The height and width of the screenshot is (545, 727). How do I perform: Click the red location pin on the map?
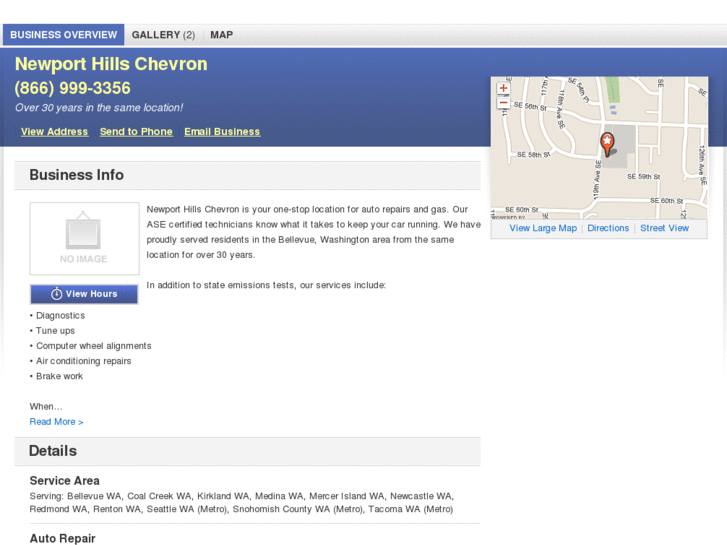point(607,144)
